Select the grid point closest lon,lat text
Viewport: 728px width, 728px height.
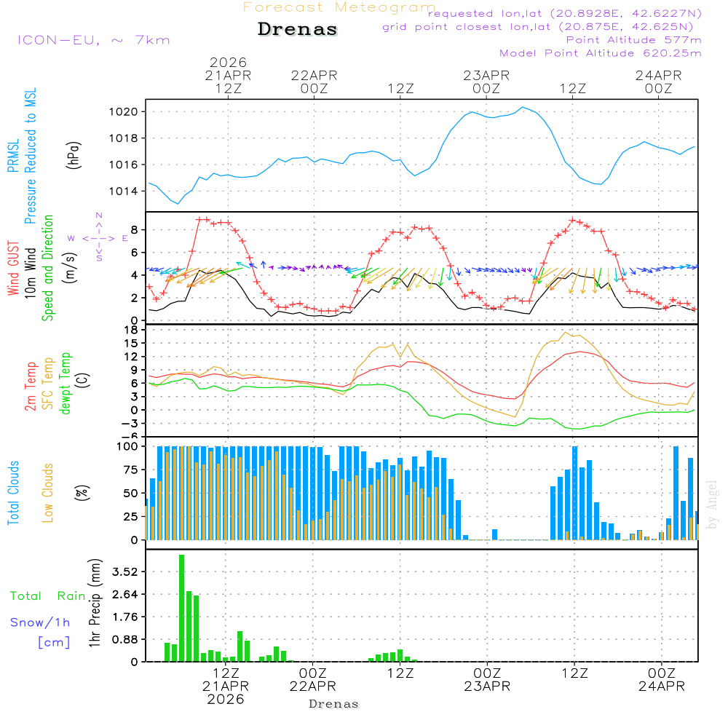click(542, 27)
